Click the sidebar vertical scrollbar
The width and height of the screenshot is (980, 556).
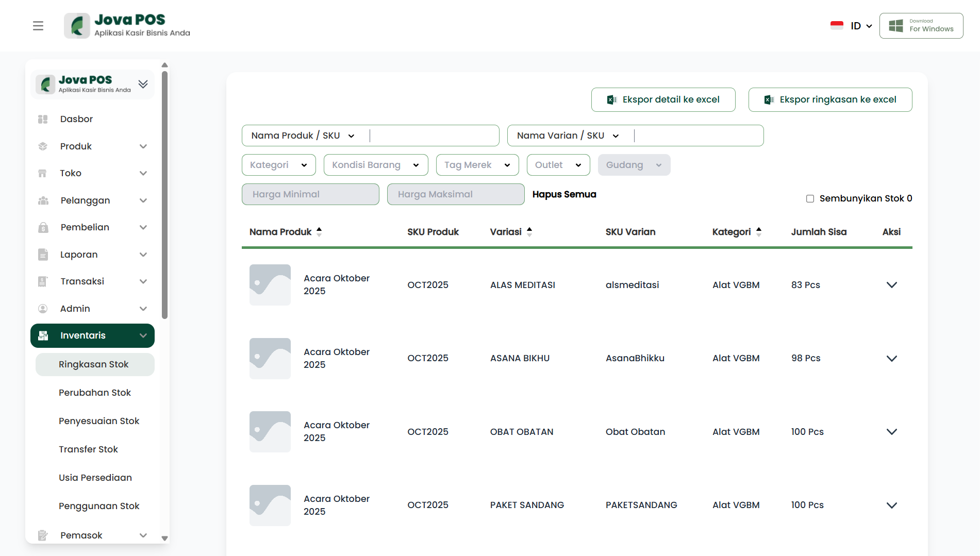(164, 196)
